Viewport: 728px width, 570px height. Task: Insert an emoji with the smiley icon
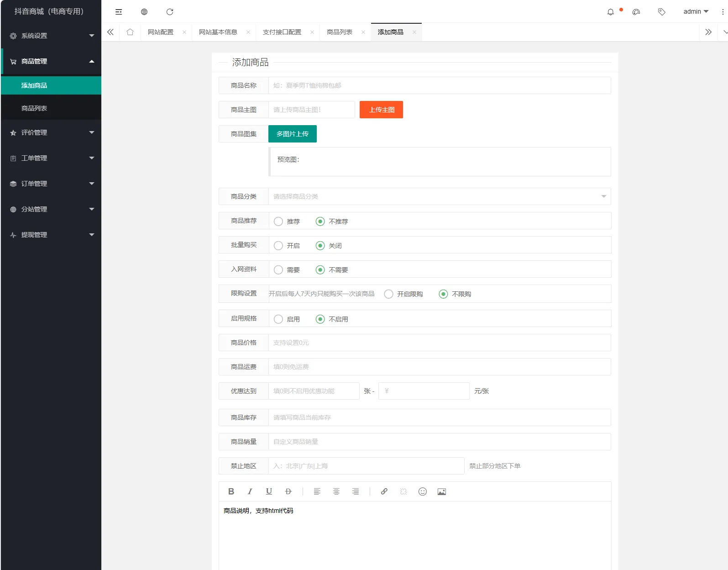(422, 491)
